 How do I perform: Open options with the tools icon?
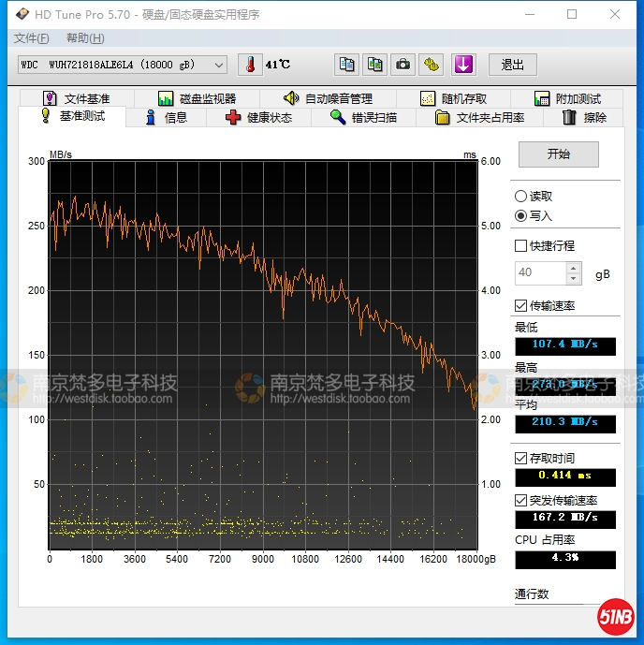click(x=432, y=65)
